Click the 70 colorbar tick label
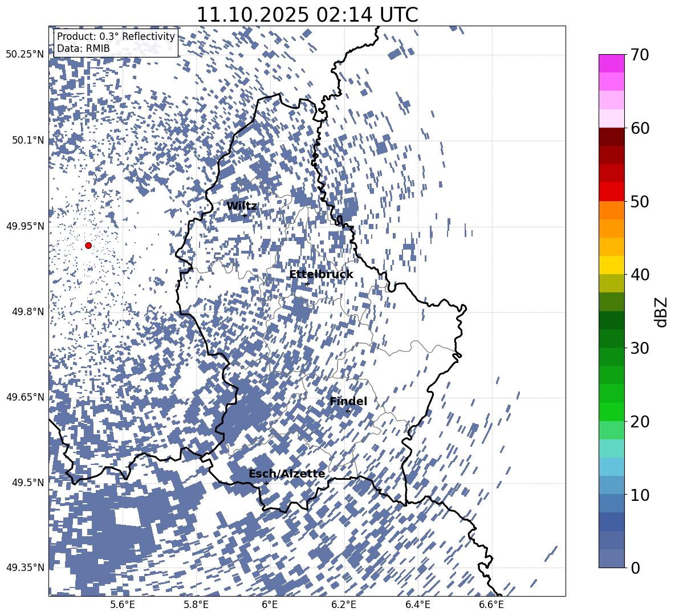 click(640, 55)
